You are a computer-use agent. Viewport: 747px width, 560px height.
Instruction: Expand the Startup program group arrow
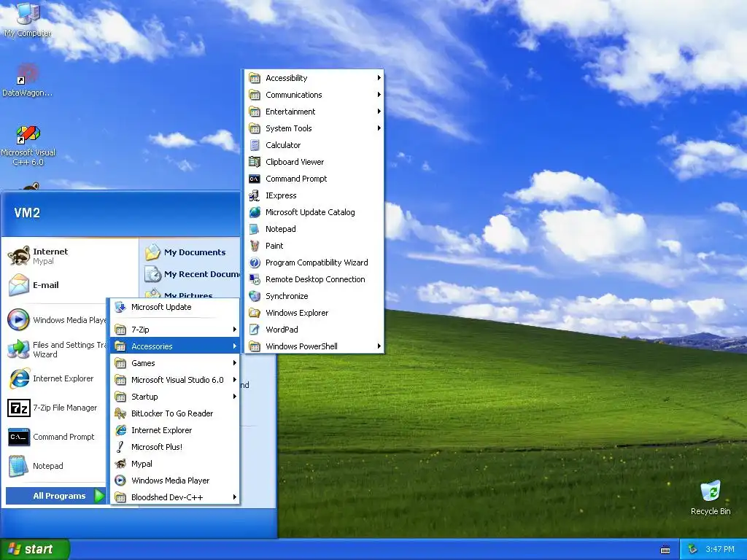pyautogui.click(x=234, y=397)
